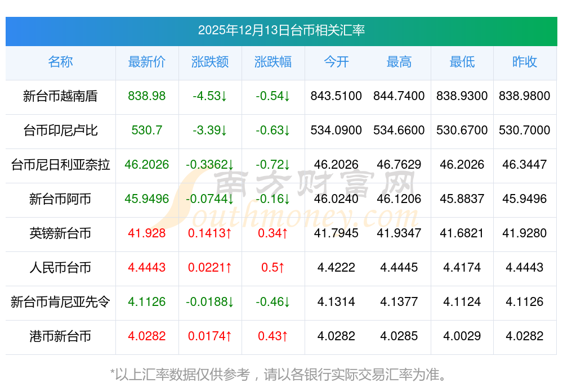Click the 最低 column header
563x392 pixels.
coord(462,62)
